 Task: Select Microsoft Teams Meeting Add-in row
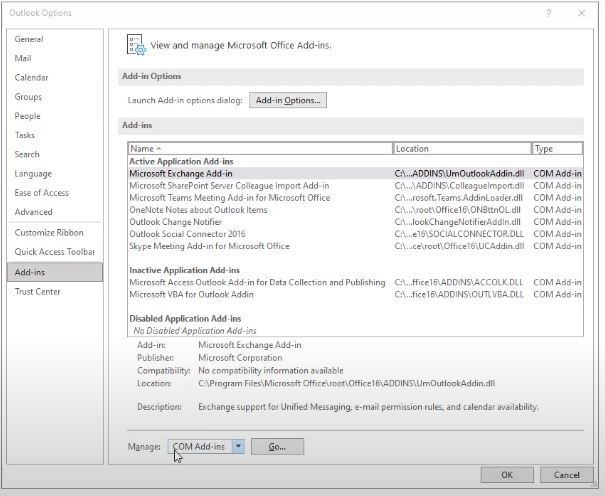click(x=355, y=198)
